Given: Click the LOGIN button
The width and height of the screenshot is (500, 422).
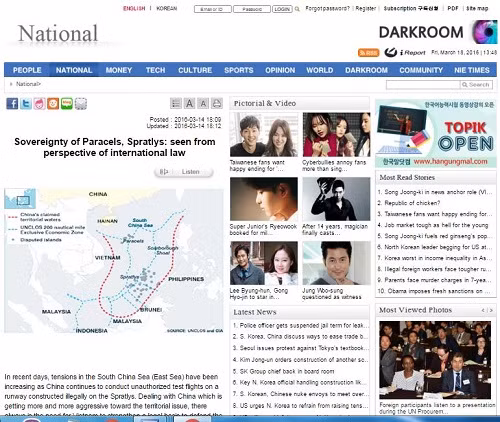Looking at the screenshot, I should (x=282, y=9).
